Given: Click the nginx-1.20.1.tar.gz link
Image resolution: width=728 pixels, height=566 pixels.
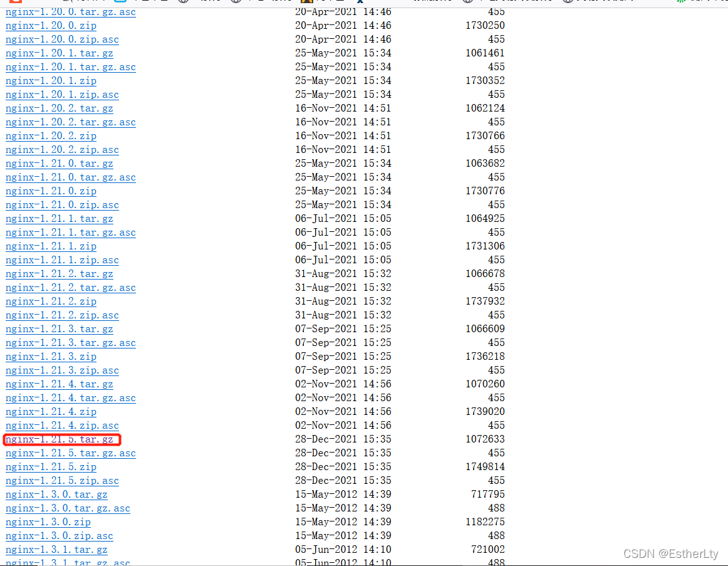Looking at the screenshot, I should coord(59,53).
